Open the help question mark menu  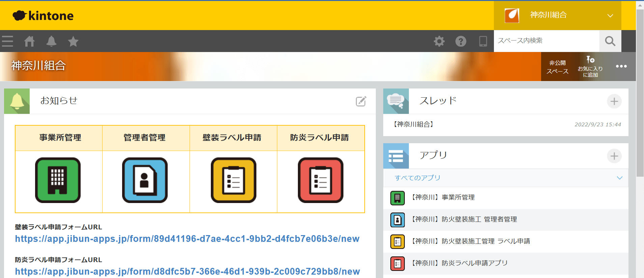pyautogui.click(x=460, y=41)
